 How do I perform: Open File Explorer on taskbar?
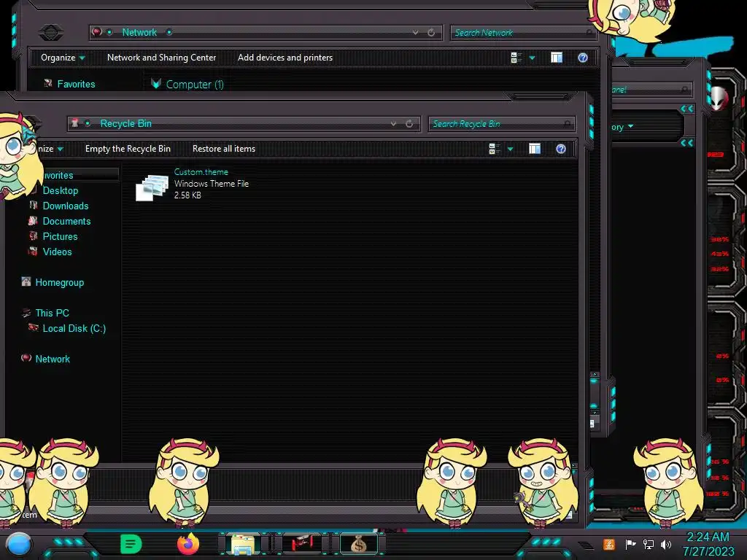point(243,544)
